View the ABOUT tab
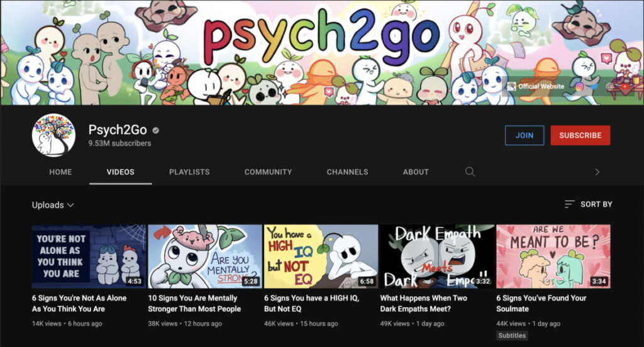This screenshot has height=347, width=644. 416,172
